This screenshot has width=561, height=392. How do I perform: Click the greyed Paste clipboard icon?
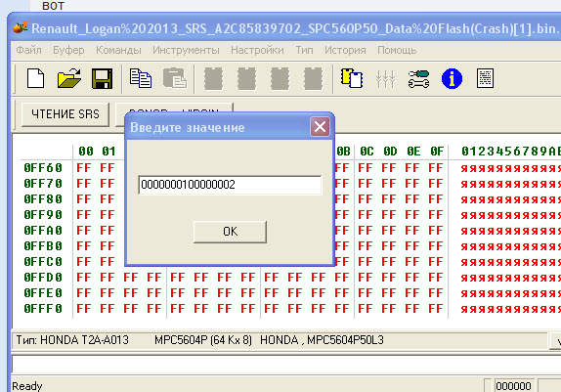(175, 78)
